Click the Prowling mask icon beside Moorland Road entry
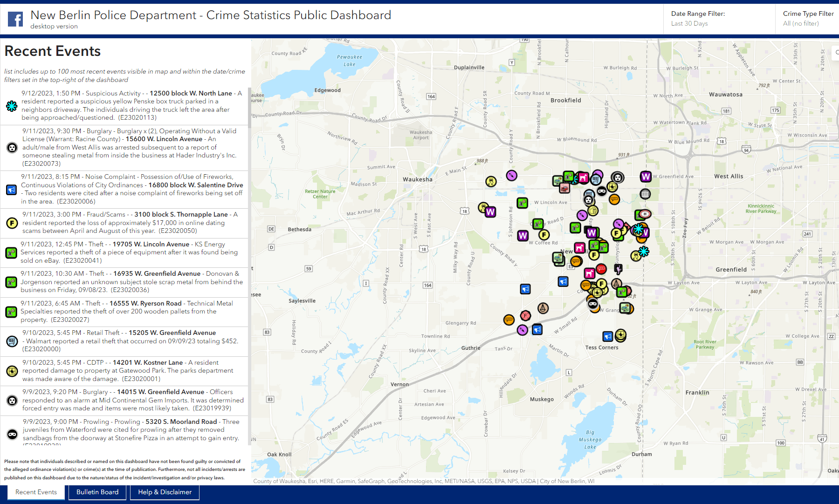Screen dimensions: 839x504 tap(11, 434)
